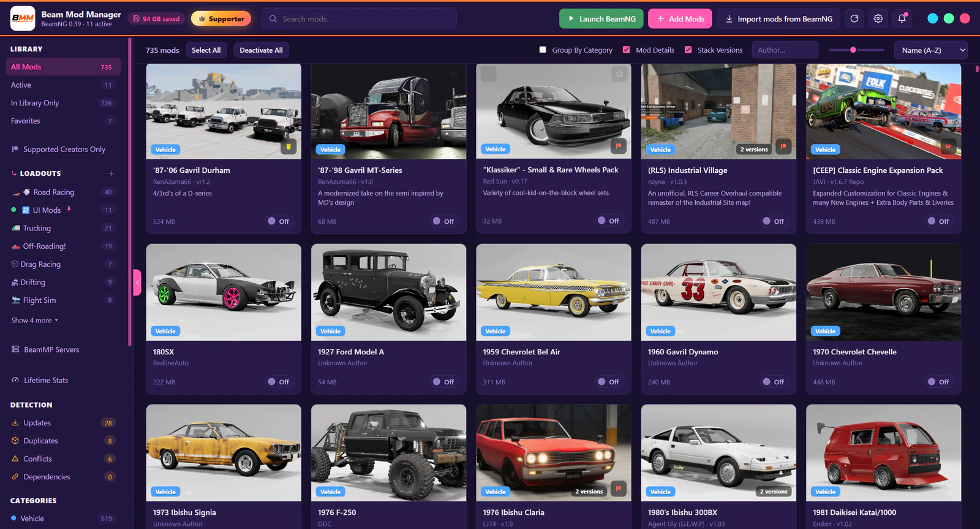Click the Add Mods button
The image size is (980, 529).
tap(680, 19)
